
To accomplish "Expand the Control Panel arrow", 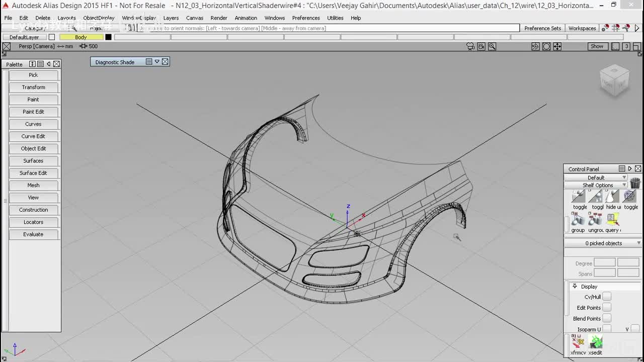I will click(630, 168).
